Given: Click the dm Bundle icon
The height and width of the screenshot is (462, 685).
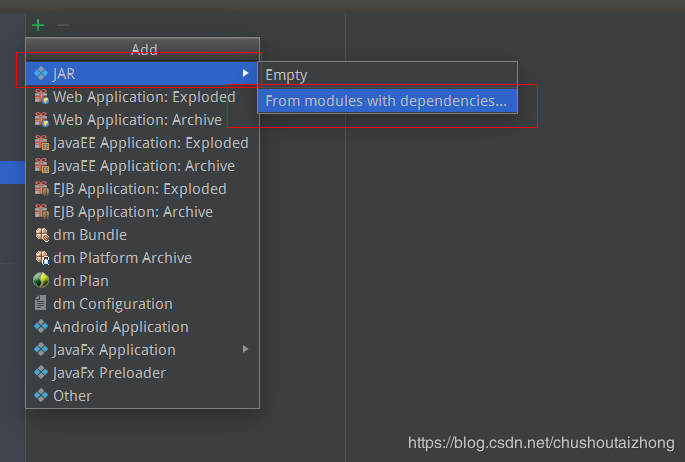Looking at the screenshot, I should click(x=41, y=235).
